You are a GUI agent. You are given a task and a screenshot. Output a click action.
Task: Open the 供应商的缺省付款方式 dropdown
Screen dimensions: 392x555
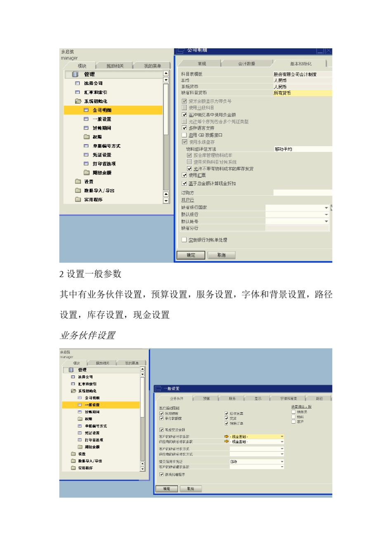click(282, 454)
